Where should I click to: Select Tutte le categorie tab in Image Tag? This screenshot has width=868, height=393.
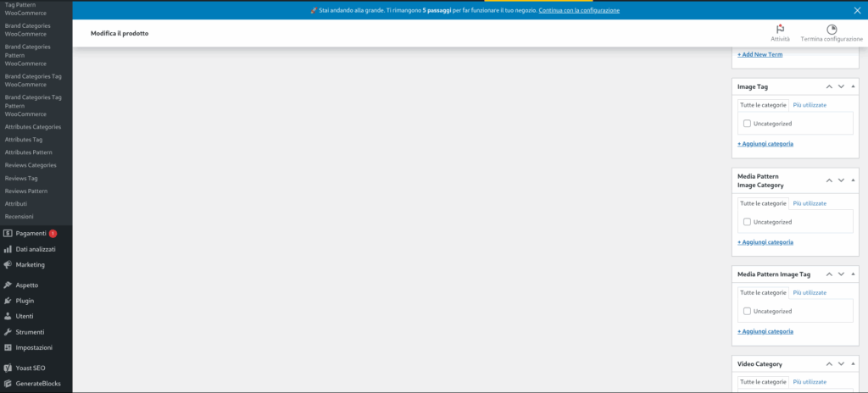763,105
